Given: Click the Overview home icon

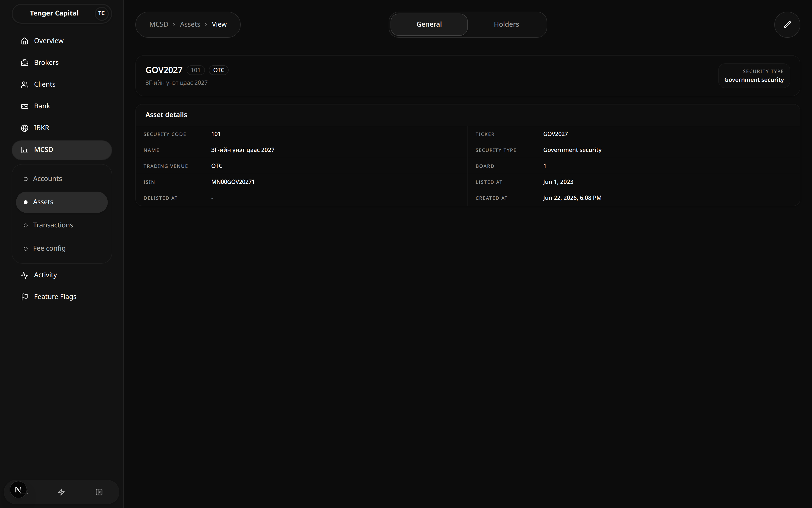Looking at the screenshot, I should coord(24,41).
